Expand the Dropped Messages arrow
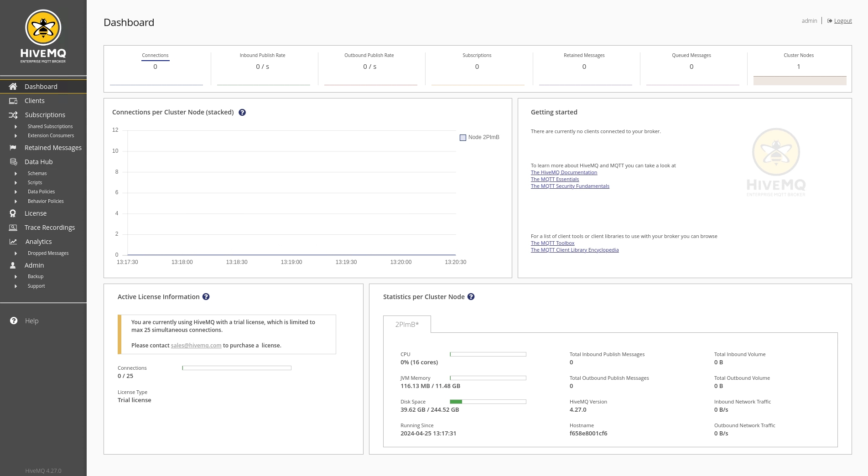 16,254
